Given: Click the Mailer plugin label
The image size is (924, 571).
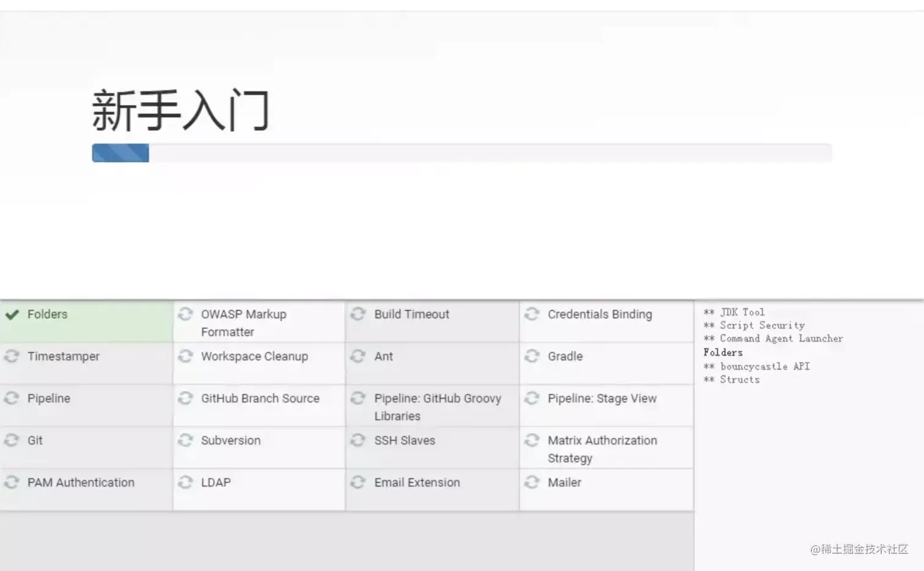Looking at the screenshot, I should click(564, 483).
